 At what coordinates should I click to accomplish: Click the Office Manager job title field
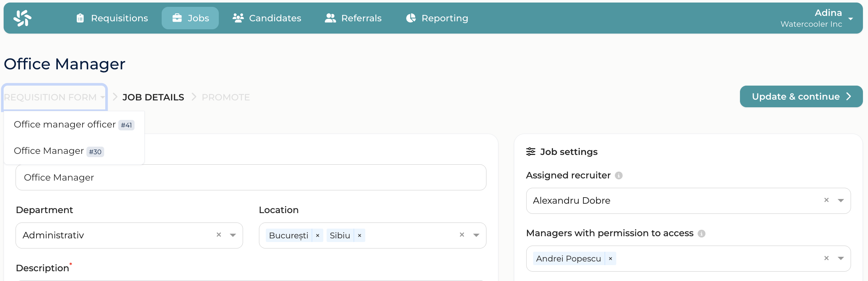[x=251, y=177]
